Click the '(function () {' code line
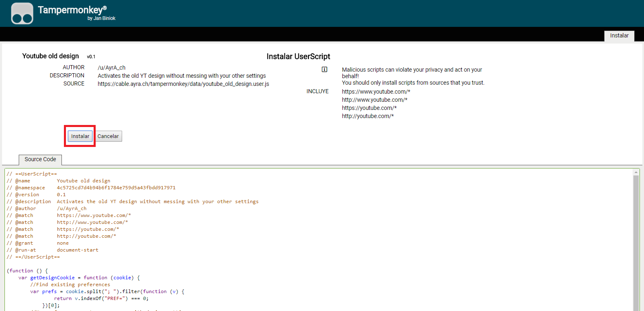Screen dimensions: 644x311 point(27,271)
